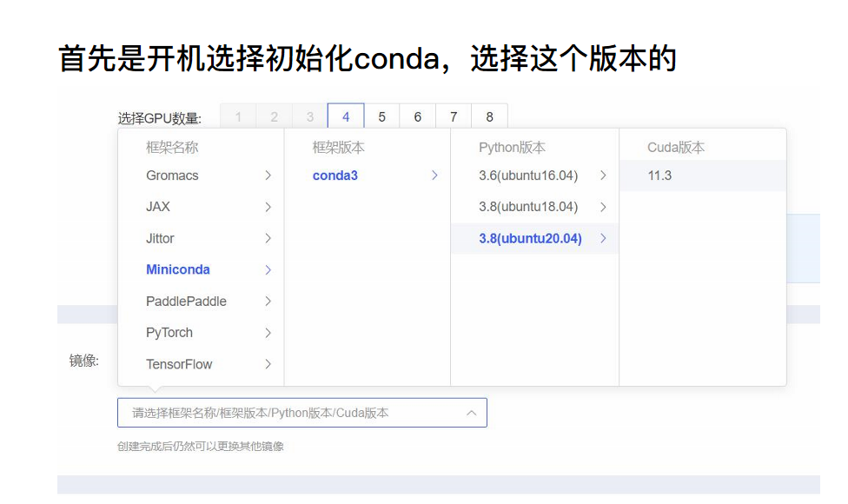Click the arrow next to conda3
Image resolution: width=848 pixels, height=504 pixels.
coord(434,176)
